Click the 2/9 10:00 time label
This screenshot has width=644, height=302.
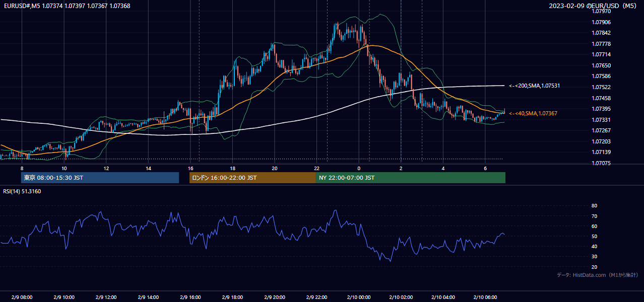(x=64, y=297)
